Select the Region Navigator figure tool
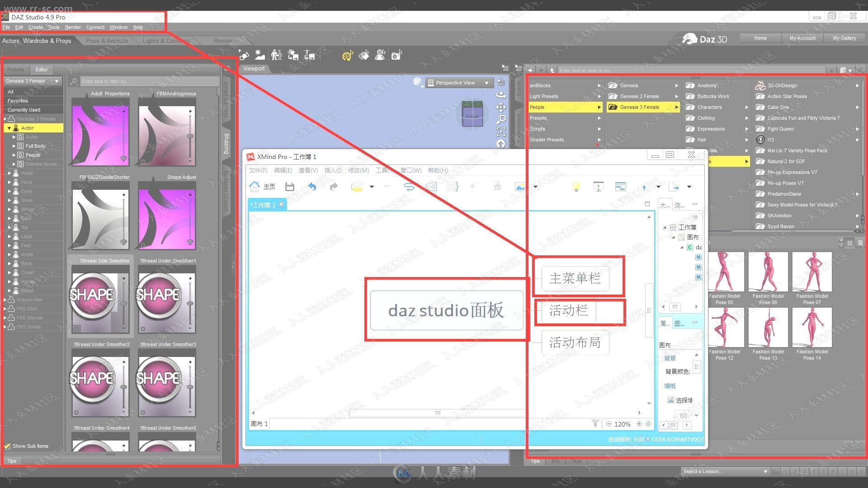Viewport: 868px width, 488px height. pos(380,55)
